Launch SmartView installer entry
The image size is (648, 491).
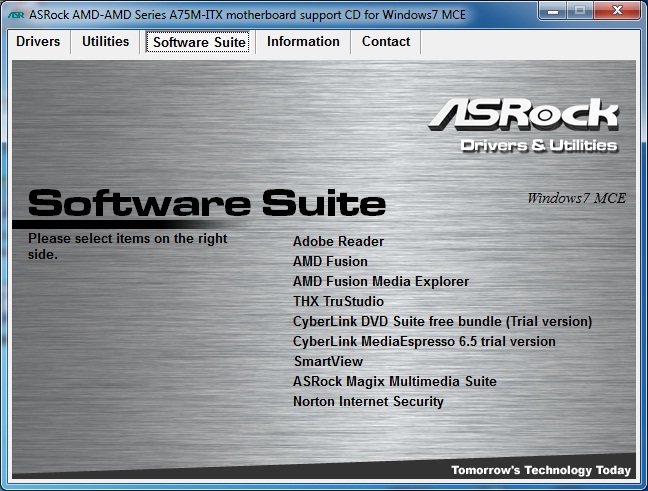pos(328,361)
